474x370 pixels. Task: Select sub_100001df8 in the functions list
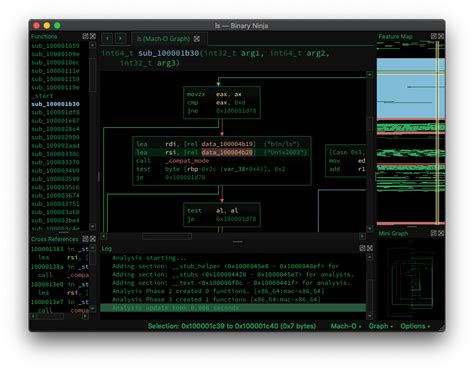click(55, 112)
